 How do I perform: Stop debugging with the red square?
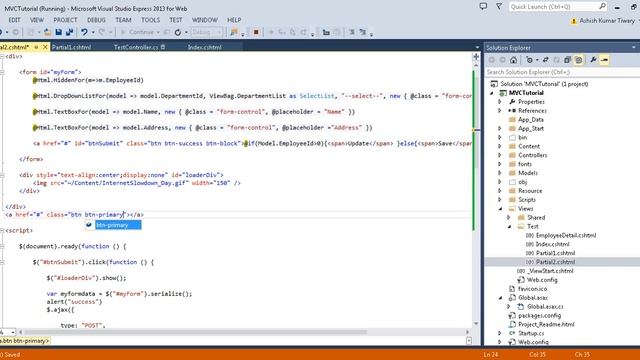click(x=256, y=32)
